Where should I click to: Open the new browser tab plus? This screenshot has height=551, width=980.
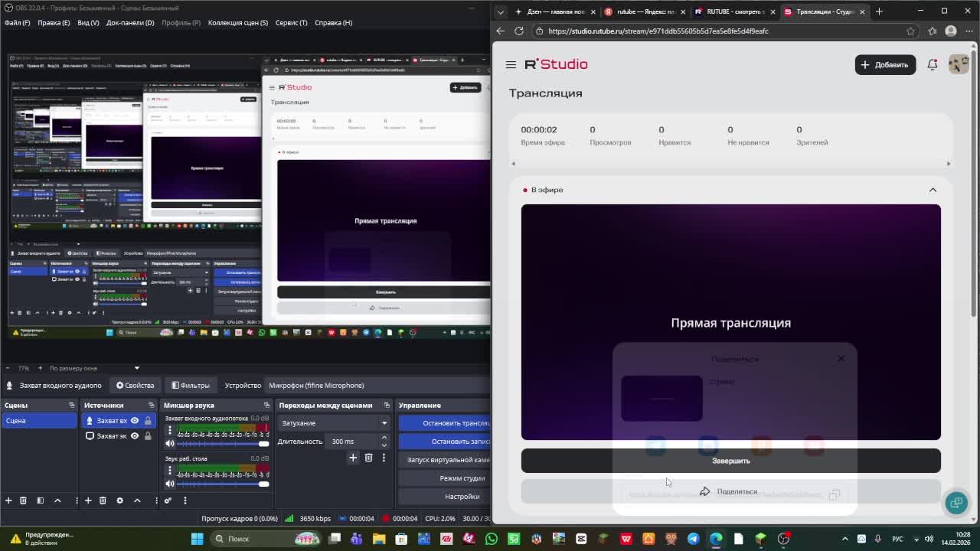[879, 11]
